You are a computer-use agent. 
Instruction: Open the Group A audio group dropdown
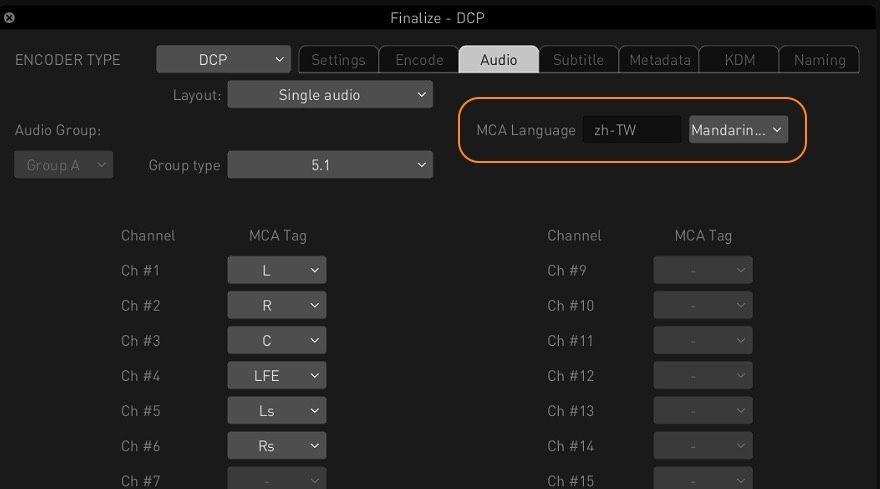63,164
